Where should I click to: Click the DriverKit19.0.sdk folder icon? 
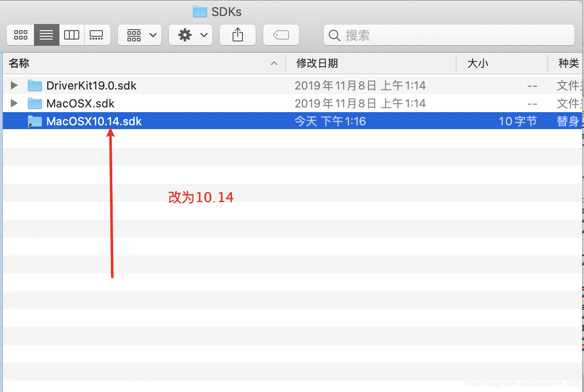pos(34,85)
